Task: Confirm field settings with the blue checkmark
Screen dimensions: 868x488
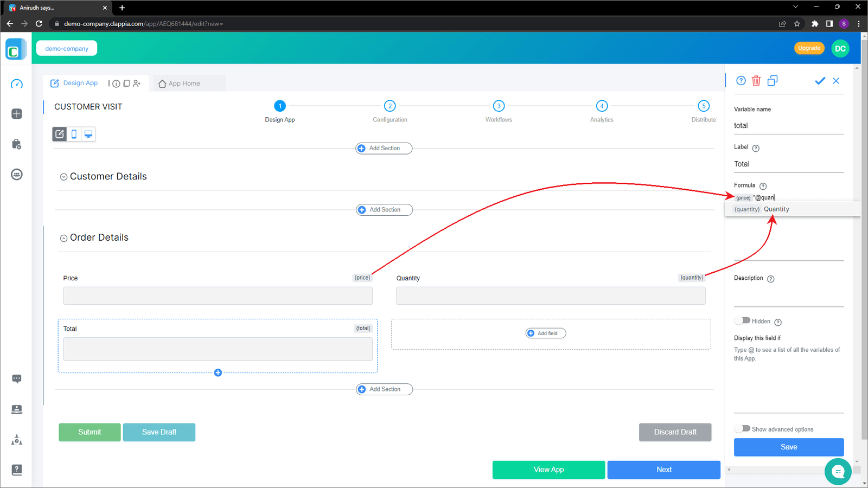Action: click(x=820, y=80)
